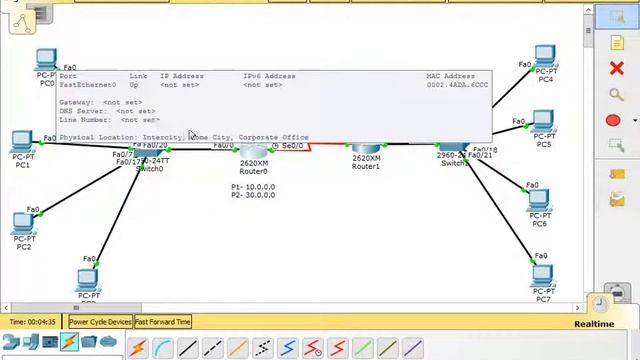
Task: Select the red Serial DCE cable with clock
Action: [x=313, y=348]
